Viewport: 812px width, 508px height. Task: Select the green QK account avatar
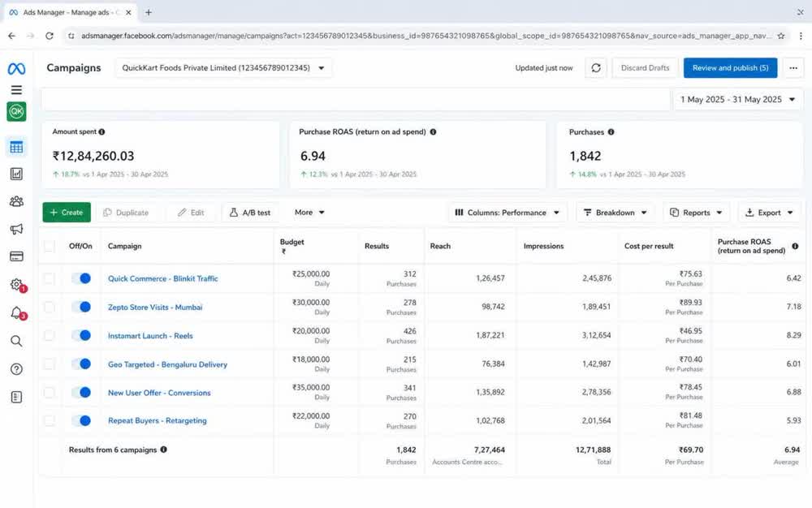pyautogui.click(x=16, y=111)
